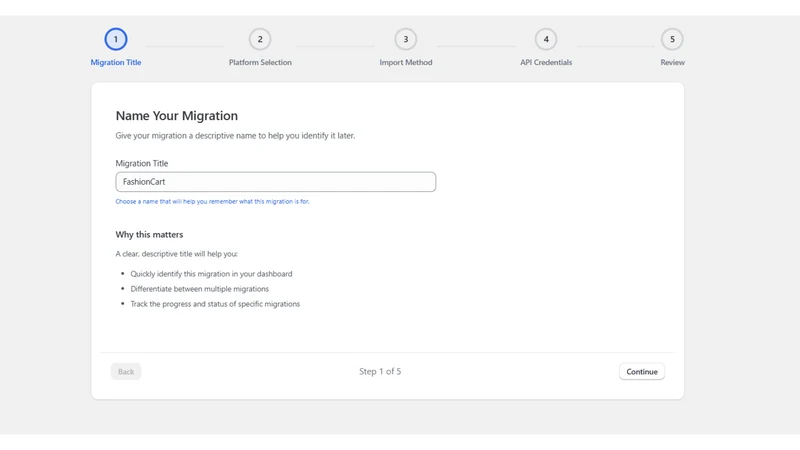Viewport: 800px width, 450px height.
Task: Click the step 1 circle
Action: pos(116,39)
